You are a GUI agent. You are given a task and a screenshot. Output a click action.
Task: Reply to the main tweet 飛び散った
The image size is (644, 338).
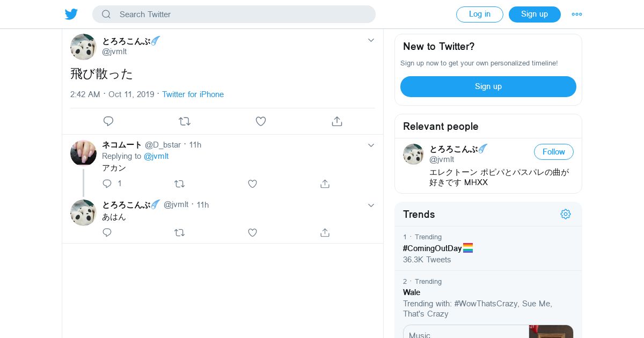(108, 121)
